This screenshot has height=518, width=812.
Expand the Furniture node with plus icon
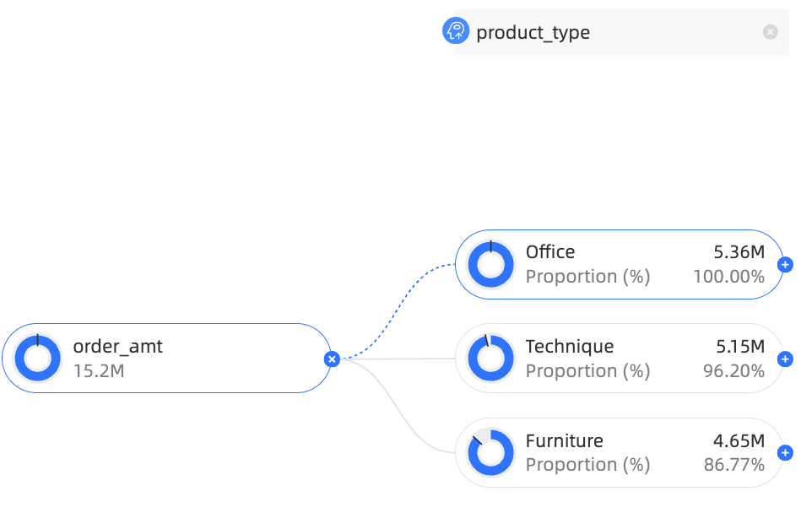click(x=785, y=453)
